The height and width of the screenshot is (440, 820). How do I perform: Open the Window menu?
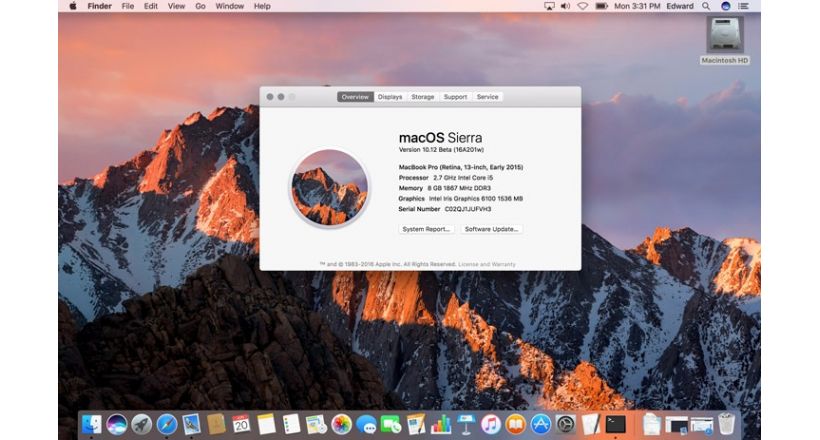[x=230, y=6]
